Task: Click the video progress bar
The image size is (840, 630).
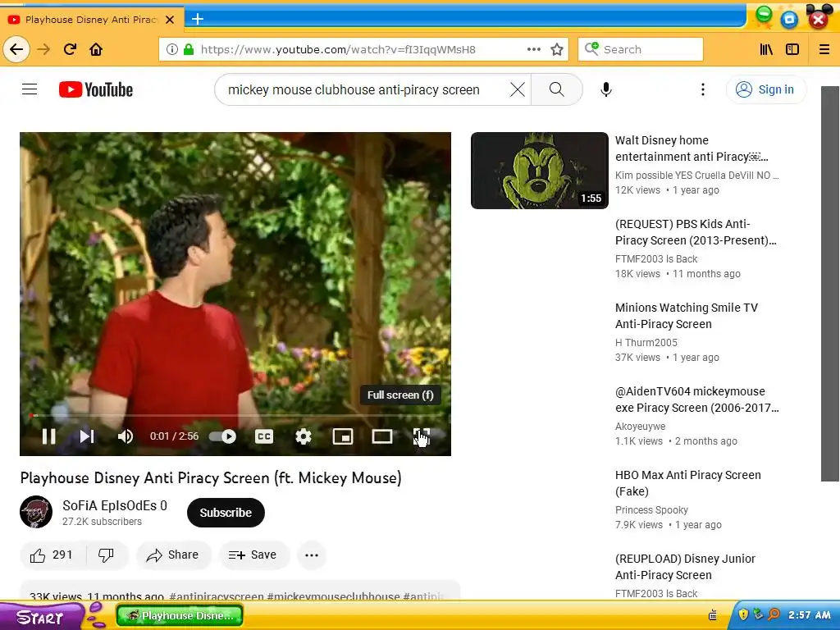Action: point(235,415)
